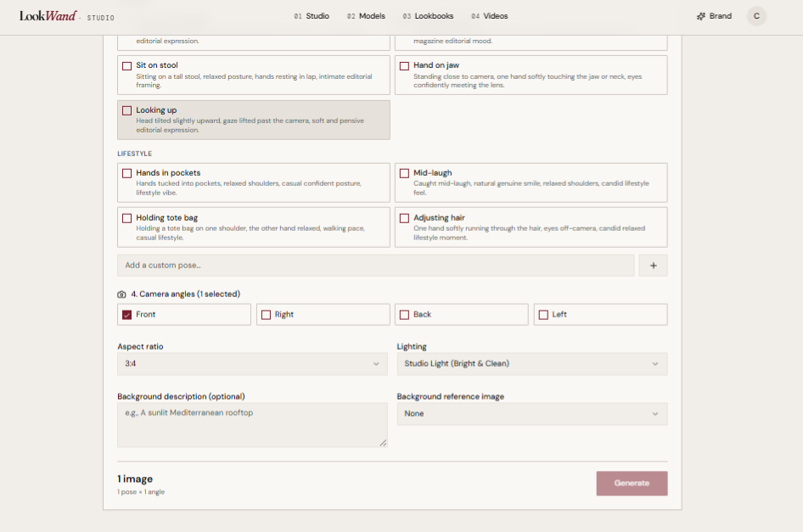This screenshot has width=803, height=532.
Task: Check the Sit on stool pose
Action: coord(127,66)
